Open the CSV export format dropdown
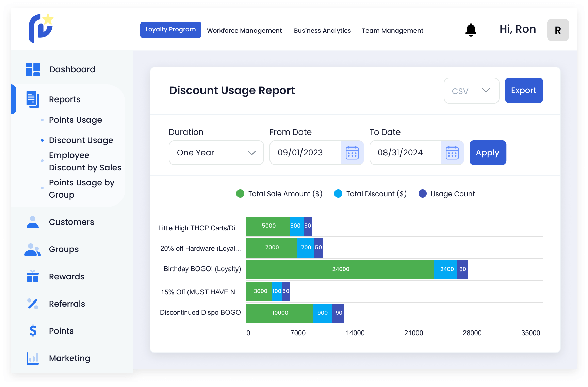 coord(471,91)
